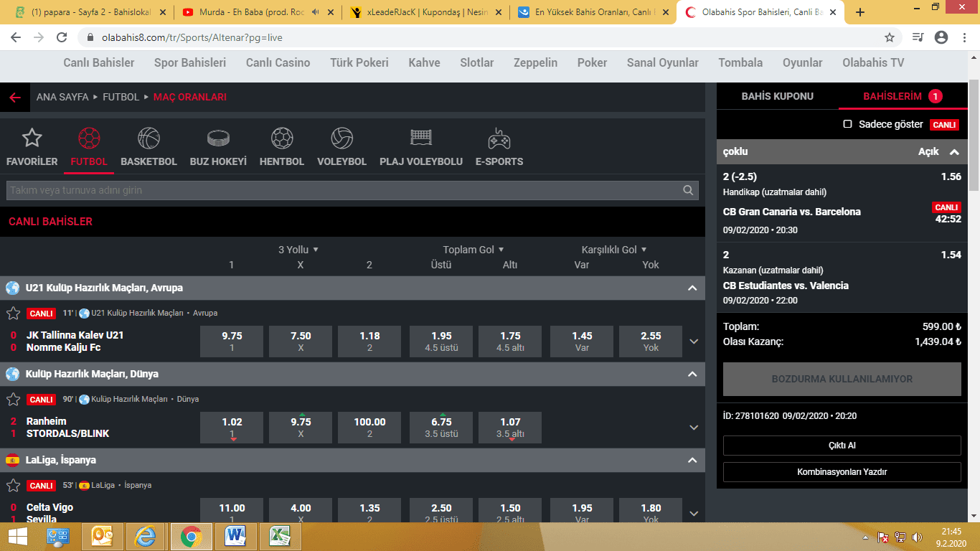
Task: Open Favoriler star sport icon
Action: (x=32, y=138)
